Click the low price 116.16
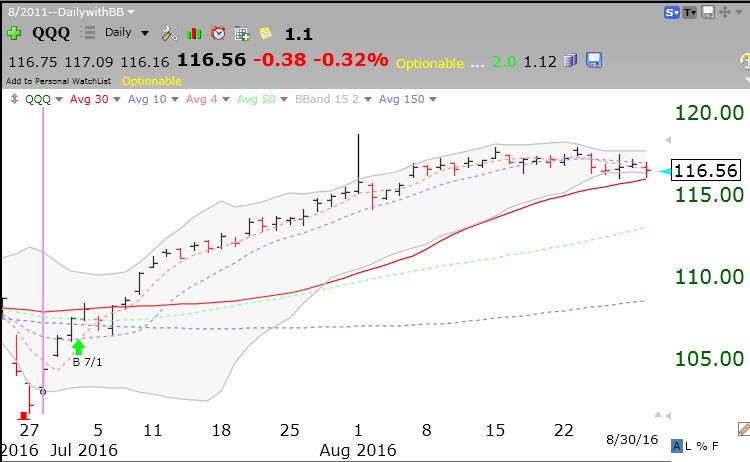The height and width of the screenshot is (462, 750). (x=145, y=62)
